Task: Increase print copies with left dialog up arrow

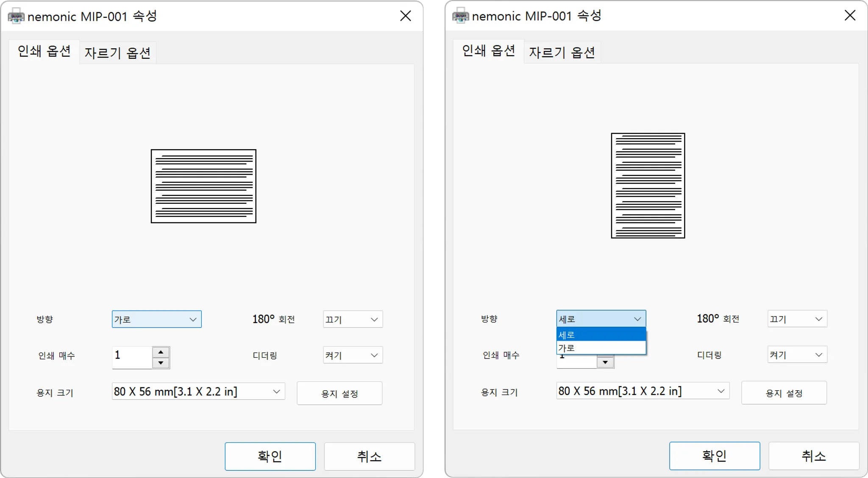Action: tap(161, 353)
